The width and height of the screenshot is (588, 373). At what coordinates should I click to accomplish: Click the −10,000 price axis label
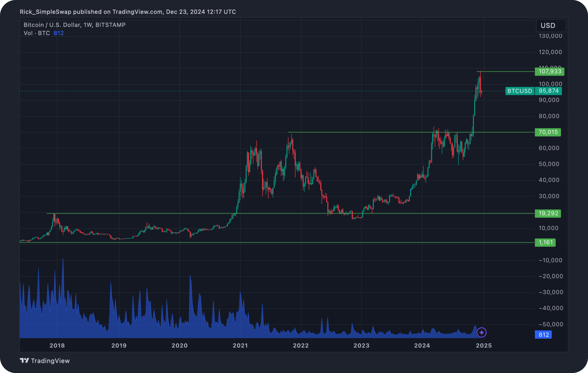pos(550,260)
